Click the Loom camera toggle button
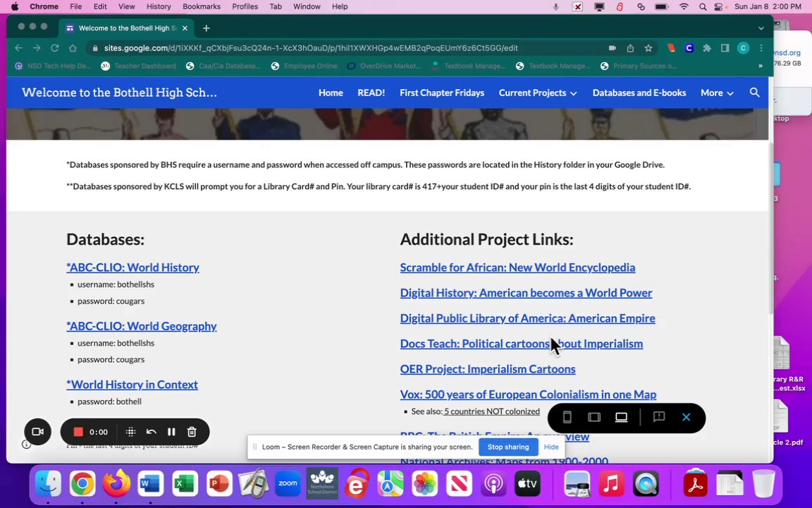This screenshot has width=812, height=508. click(x=37, y=431)
